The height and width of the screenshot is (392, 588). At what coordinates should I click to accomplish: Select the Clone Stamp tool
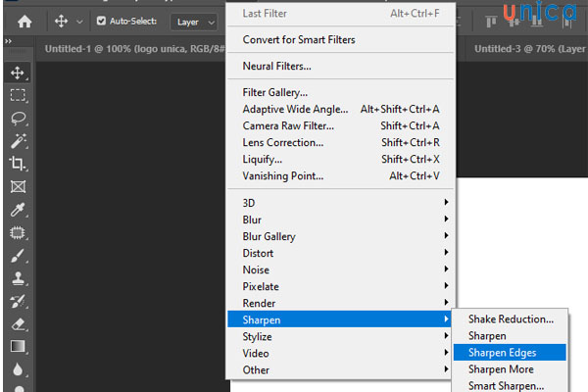(18, 277)
